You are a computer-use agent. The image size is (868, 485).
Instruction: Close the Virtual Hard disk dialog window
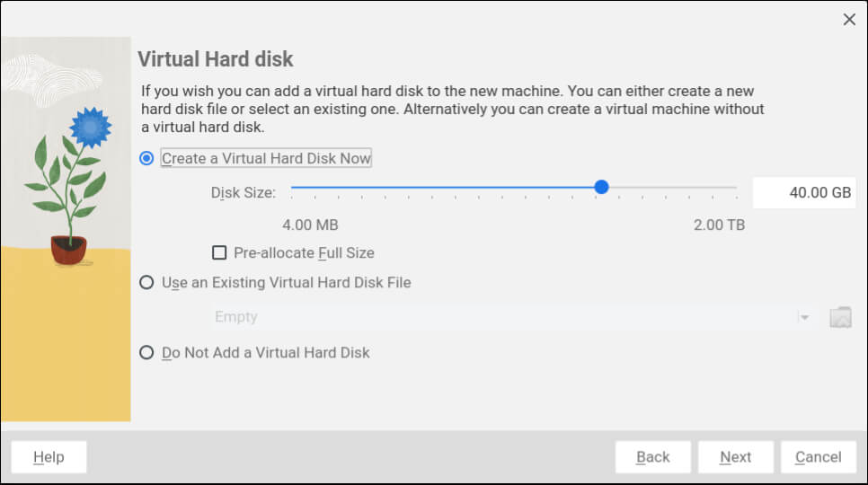(849, 19)
